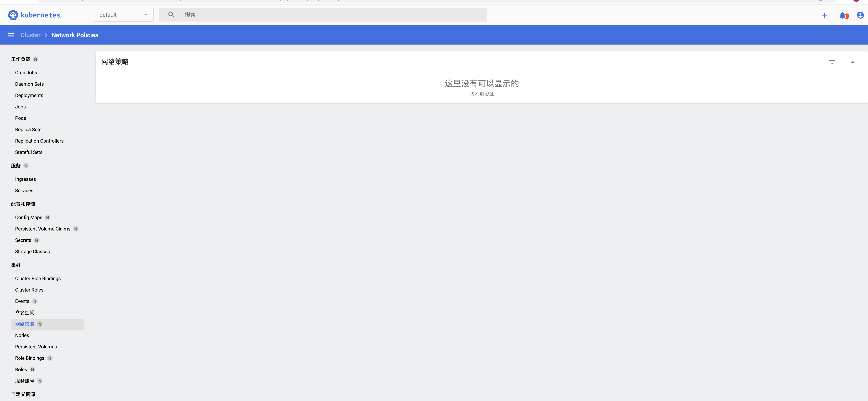Open Nodes in the sidebar

click(x=22, y=335)
